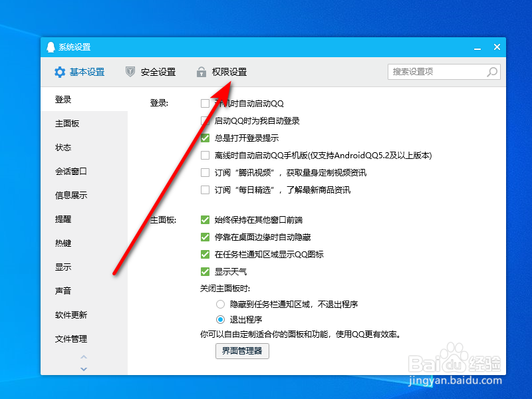
Task: Click the sidebar's down chevron arrow
Action: coord(84,369)
